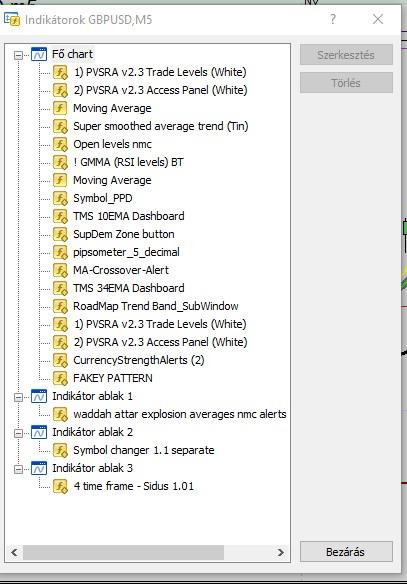Click the Törlés button
The image size is (407, 584).
(346, 83)
